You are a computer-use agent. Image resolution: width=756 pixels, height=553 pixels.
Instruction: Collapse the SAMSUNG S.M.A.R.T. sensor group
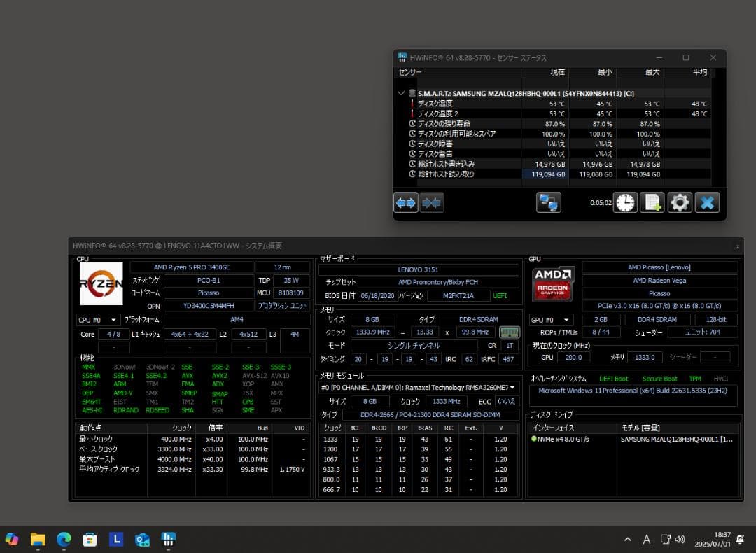401,92
